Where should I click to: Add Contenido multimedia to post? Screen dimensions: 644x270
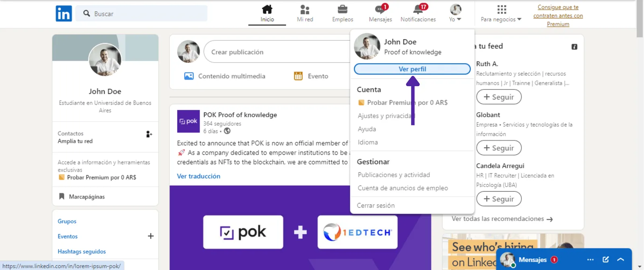pyautogui.click(x=225, y=76)
